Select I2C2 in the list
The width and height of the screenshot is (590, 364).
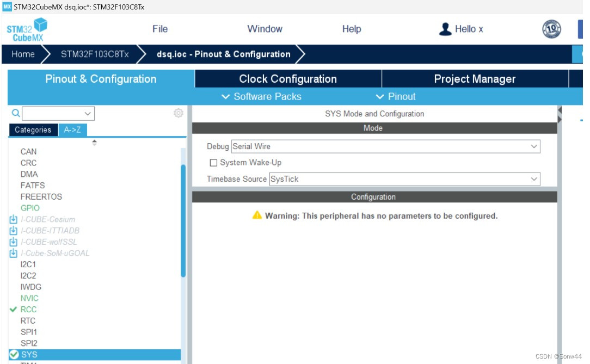28,276
